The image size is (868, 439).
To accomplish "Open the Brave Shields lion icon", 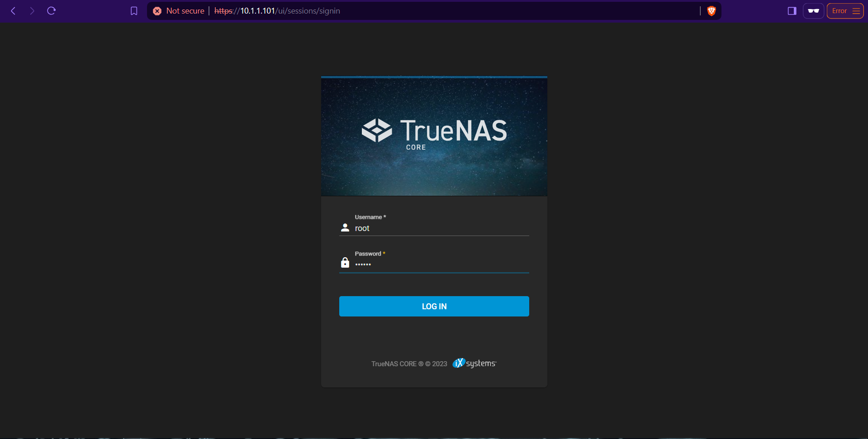I will point(711,11).
